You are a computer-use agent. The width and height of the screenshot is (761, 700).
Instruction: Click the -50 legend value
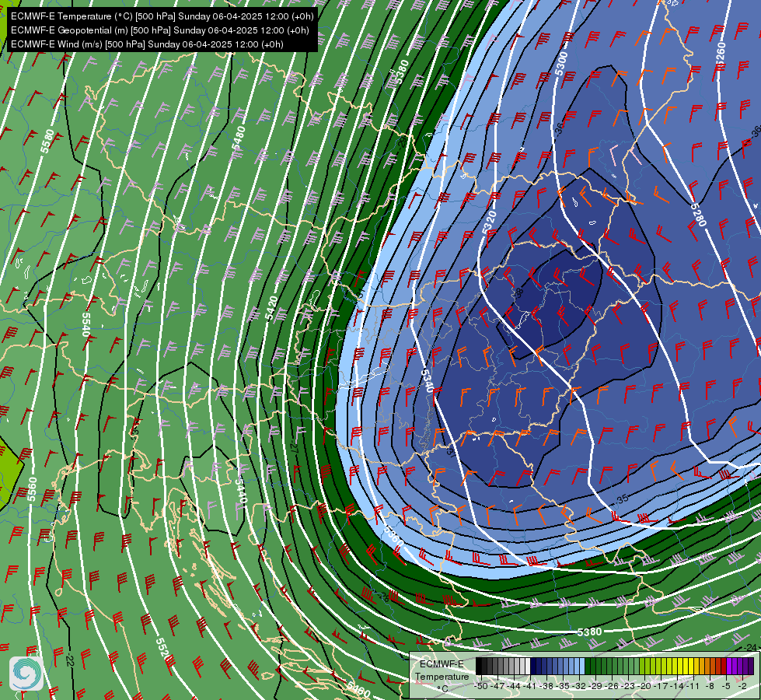481,686
